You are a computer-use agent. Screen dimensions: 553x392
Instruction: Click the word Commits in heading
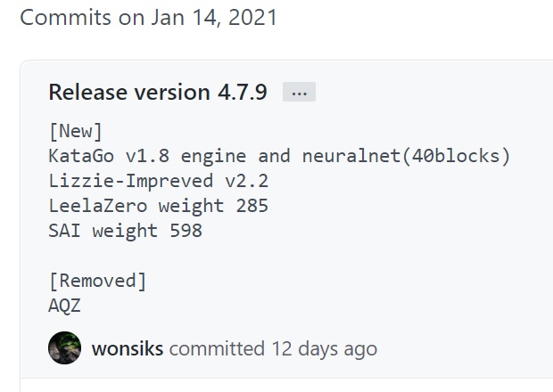click(66, 17)
